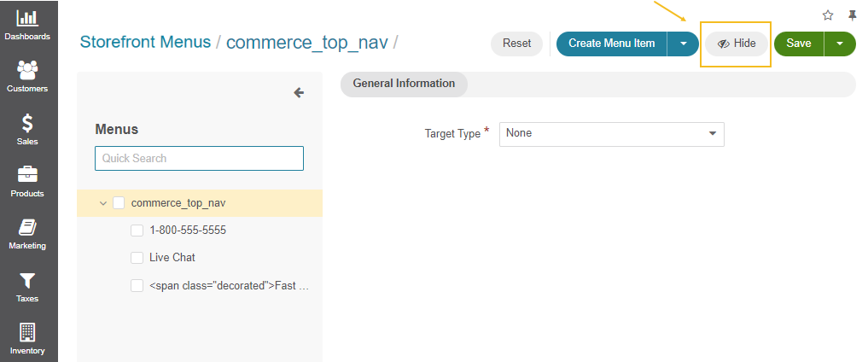The image size is (868, 362).
Task: Open the Products briefcase icon
Action: tap(27, 174)
